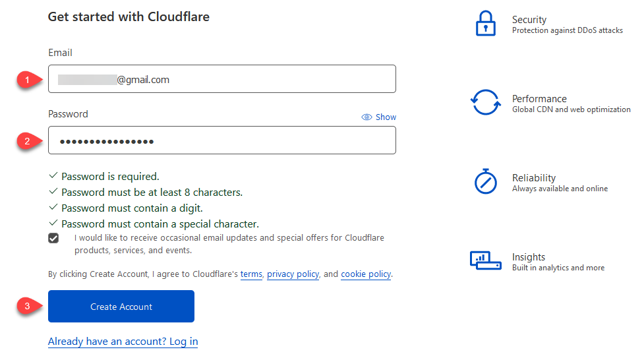Viewport: 644px width, 362px height.
Task: Click 'Password must contain a digit.' text
Action: [132, 208]
